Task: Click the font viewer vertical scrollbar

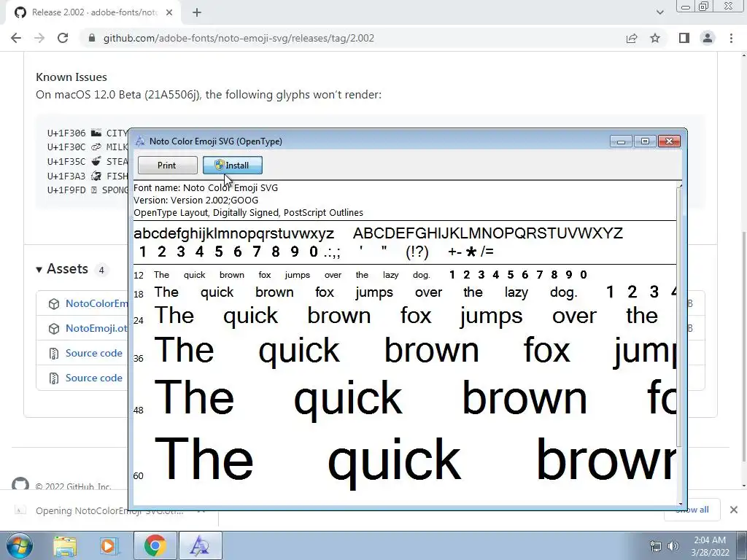Action: click(680, 316)
